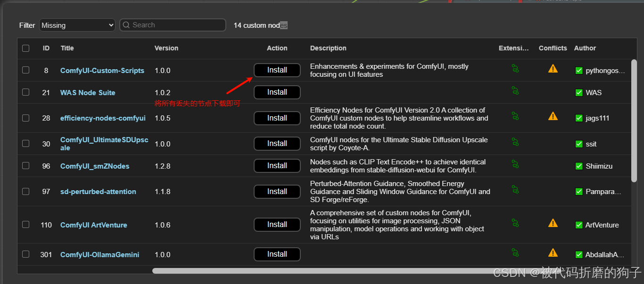Open extension link icon for ComfyUI_UltimateSDUpscale row
The image size is (644, 284).
click(515, 142)
